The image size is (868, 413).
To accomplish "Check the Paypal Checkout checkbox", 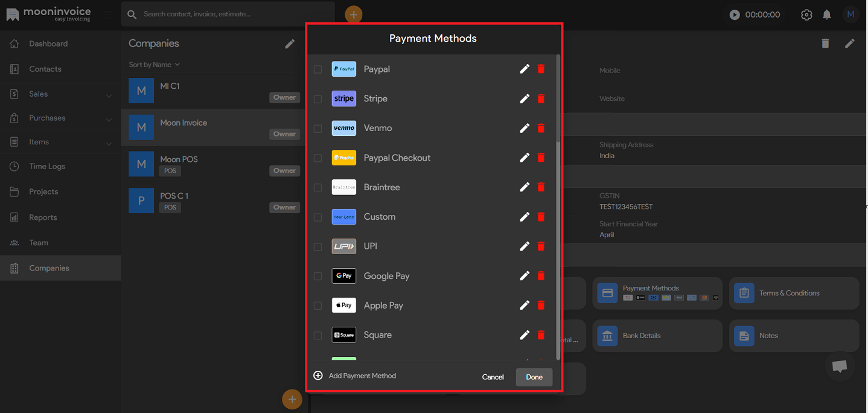I will (x=318, y=158).
